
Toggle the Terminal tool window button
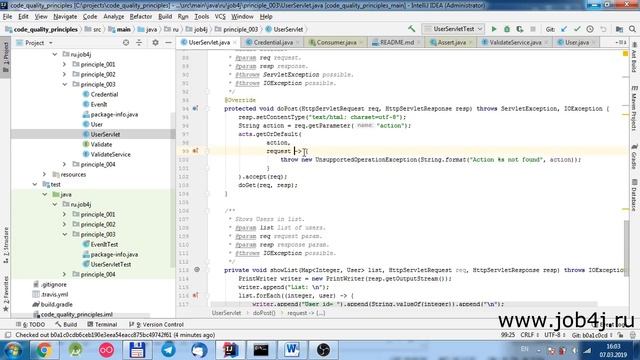(x=102, y=324)
